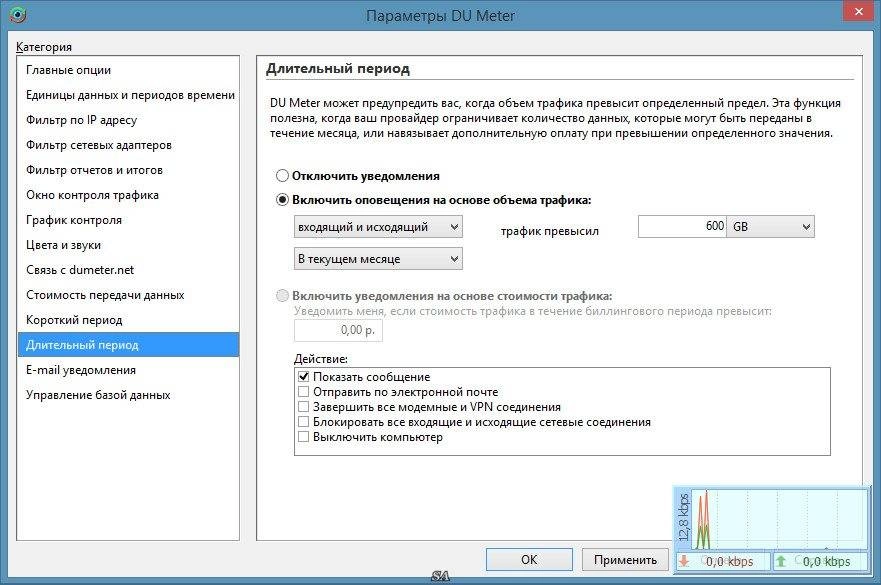Click the green upload arrow in DU Meter widget
The image size is (881, 585).
pos(780,560)
